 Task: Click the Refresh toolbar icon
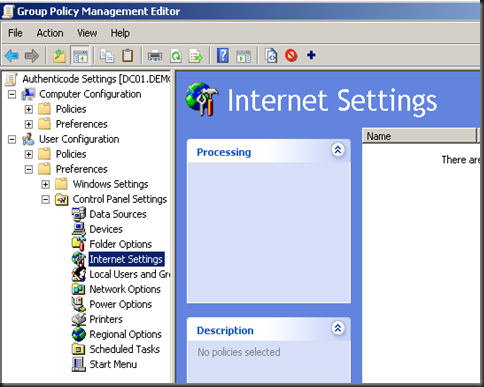[x=176, y=56]
